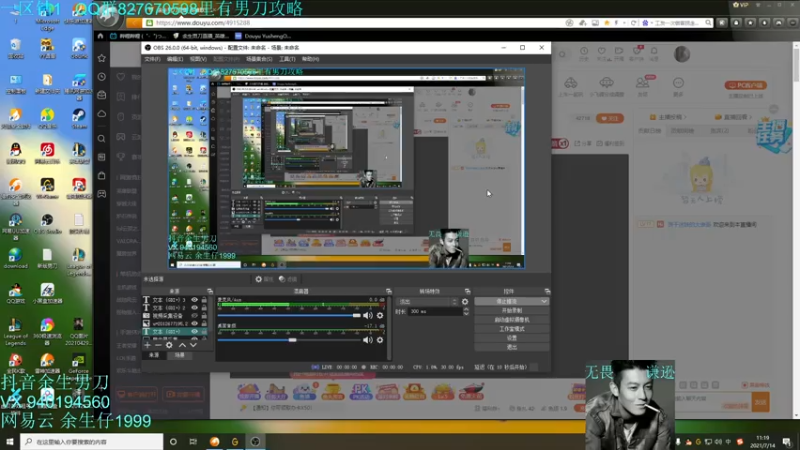Undock the Audio Mixer panel via header icon
800x450 pixels.
pos(389,291)
